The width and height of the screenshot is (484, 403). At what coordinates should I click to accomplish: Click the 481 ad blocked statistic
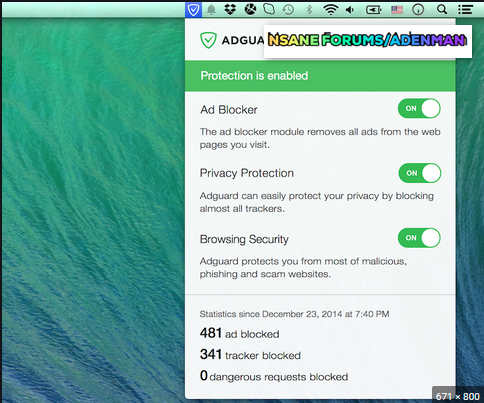coord(239,333)
